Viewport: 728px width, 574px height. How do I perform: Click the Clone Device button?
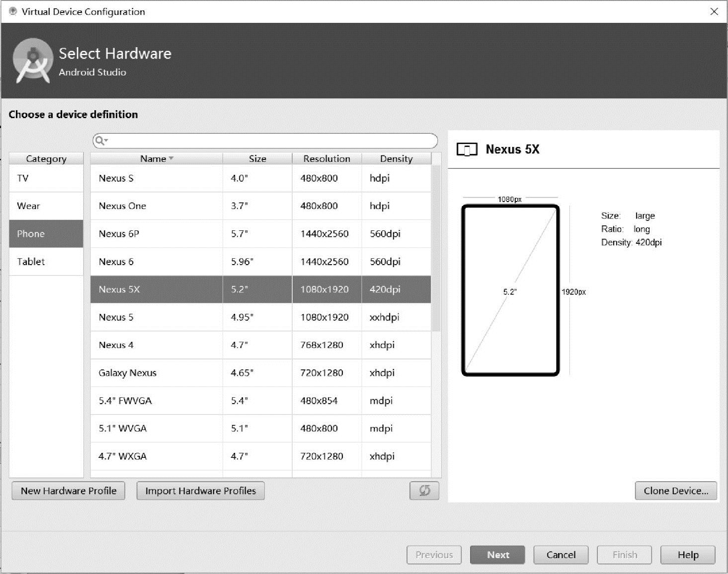click(676, 491)
